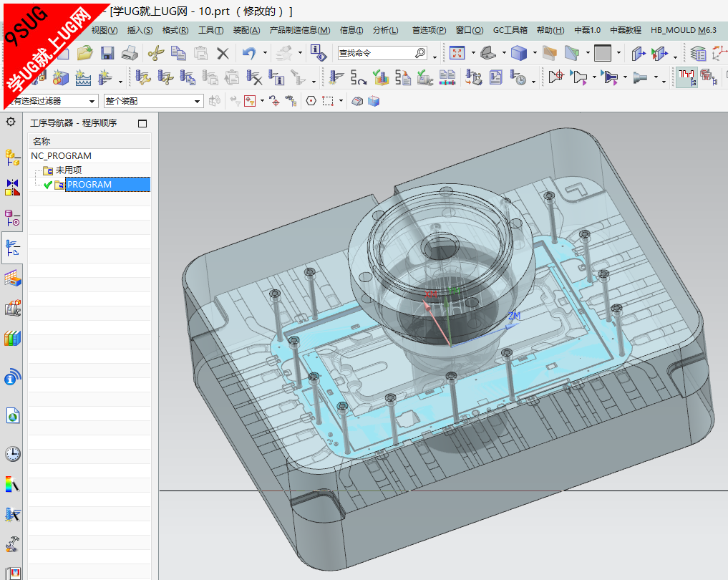Click the Object Information icon
Viewport: 728px width, 580px height.
click(x=319, y=52)
